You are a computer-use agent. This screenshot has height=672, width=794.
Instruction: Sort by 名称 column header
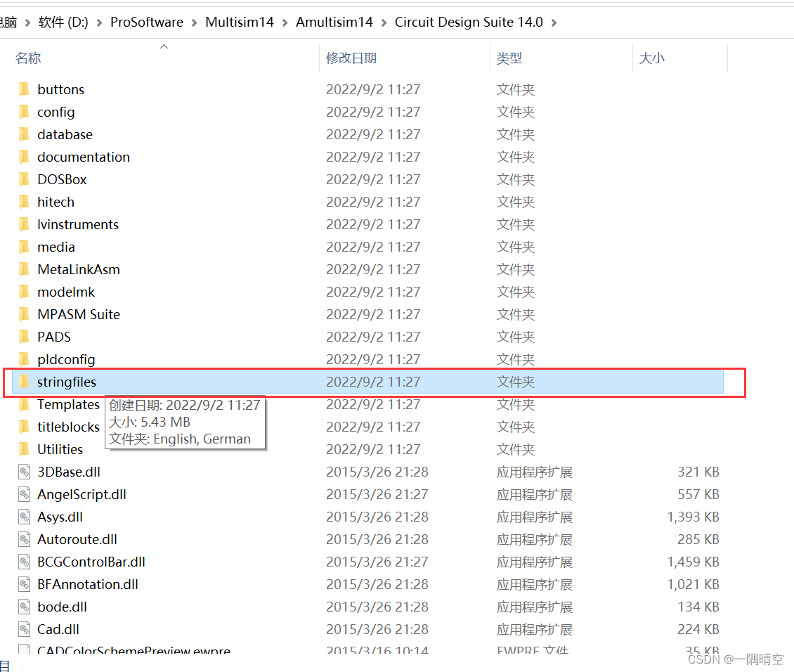pos(28,58)
